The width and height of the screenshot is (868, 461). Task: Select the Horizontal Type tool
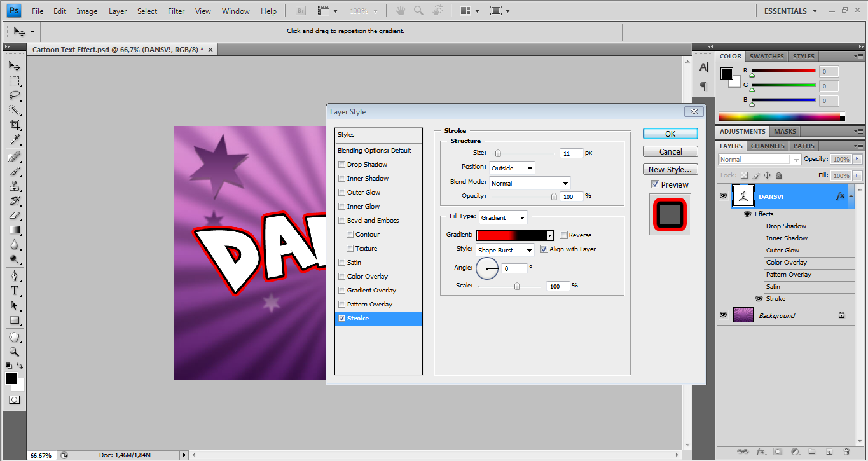[14, 291]
